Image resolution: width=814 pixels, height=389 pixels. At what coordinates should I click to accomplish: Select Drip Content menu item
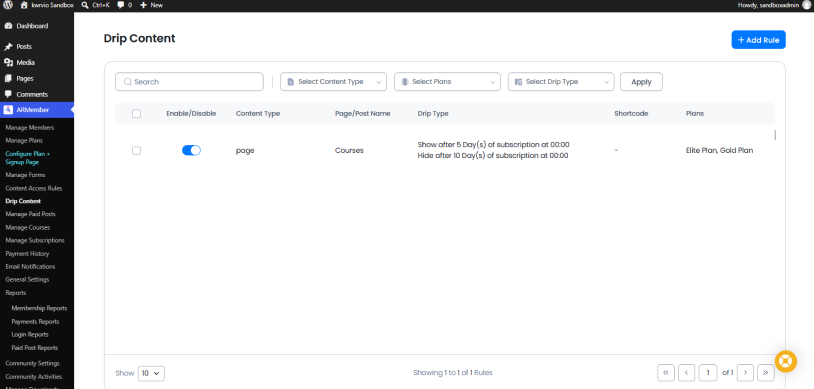pos(23,201)
